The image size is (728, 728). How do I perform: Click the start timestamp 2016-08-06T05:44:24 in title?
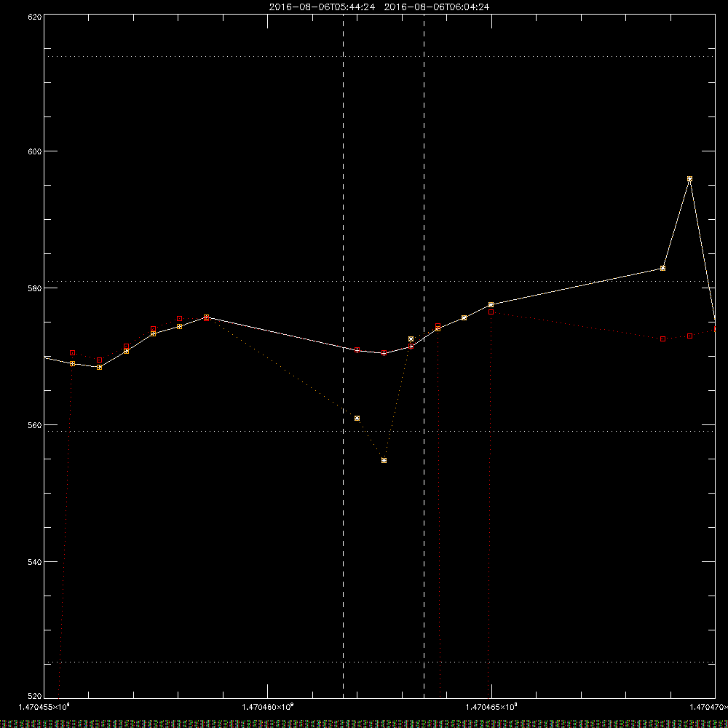click(322, 7)
